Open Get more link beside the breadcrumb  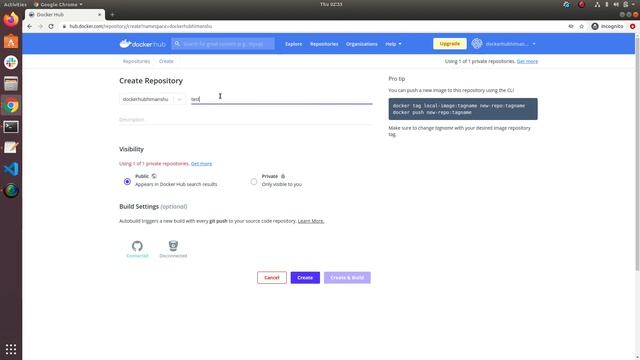point(527,61)
